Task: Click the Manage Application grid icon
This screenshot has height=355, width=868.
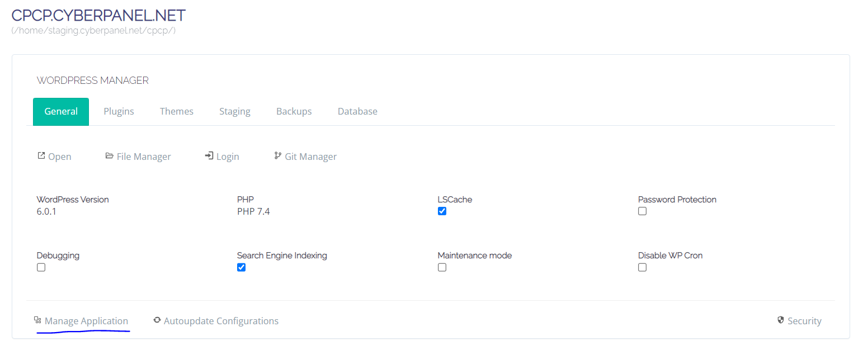Action: (37, 320)
